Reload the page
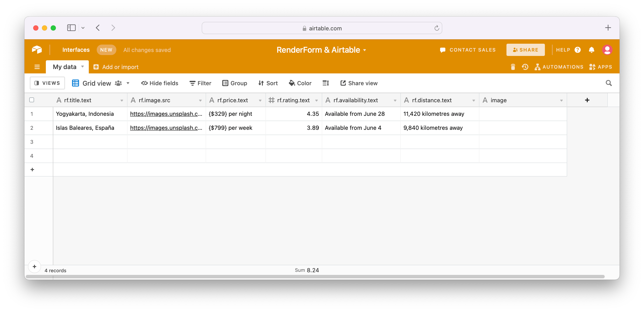 pyautogui.click(x=436, y=28)
